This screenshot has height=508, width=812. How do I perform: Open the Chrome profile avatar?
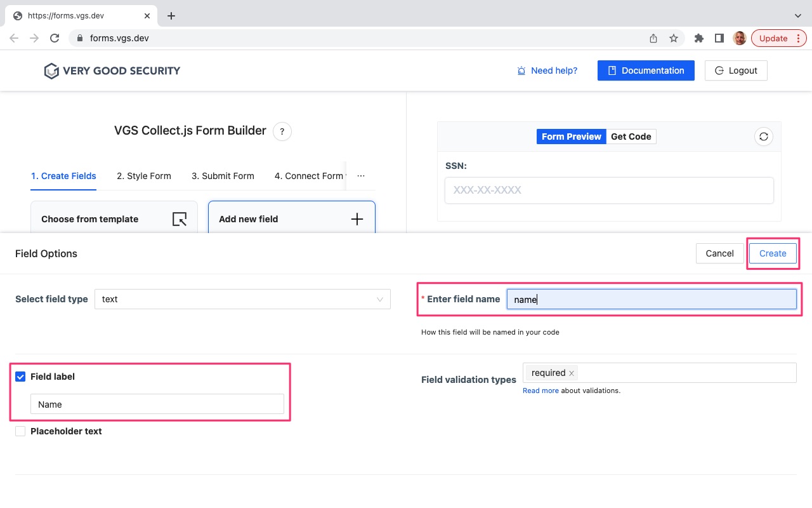tap(740, 38)
